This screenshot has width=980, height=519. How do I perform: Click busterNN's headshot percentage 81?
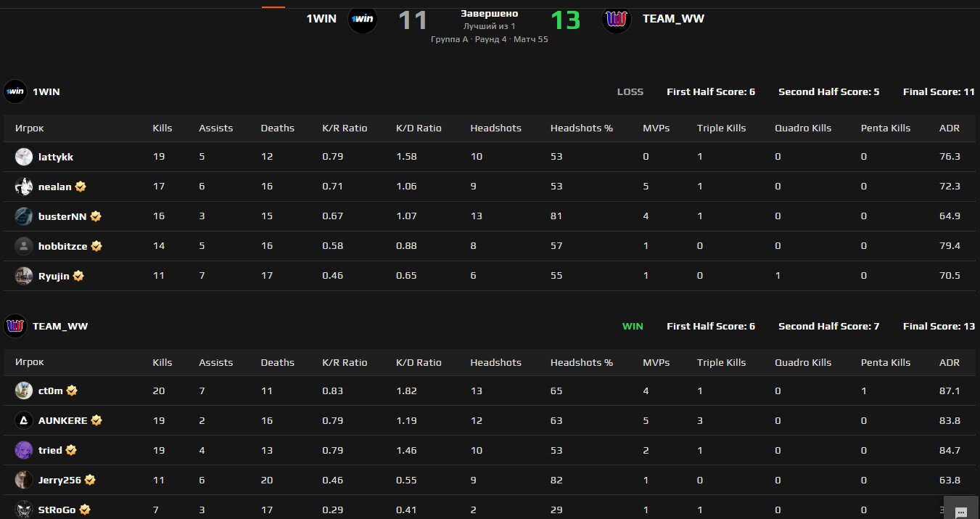pyautogui.click(x=556, y=216)
